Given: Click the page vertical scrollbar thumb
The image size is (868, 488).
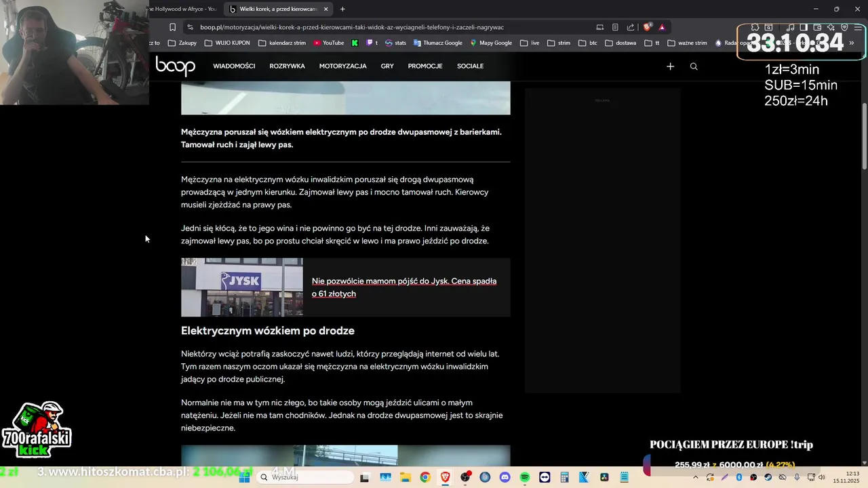Looking at the screenshot, I should click(x=864, y=137).
